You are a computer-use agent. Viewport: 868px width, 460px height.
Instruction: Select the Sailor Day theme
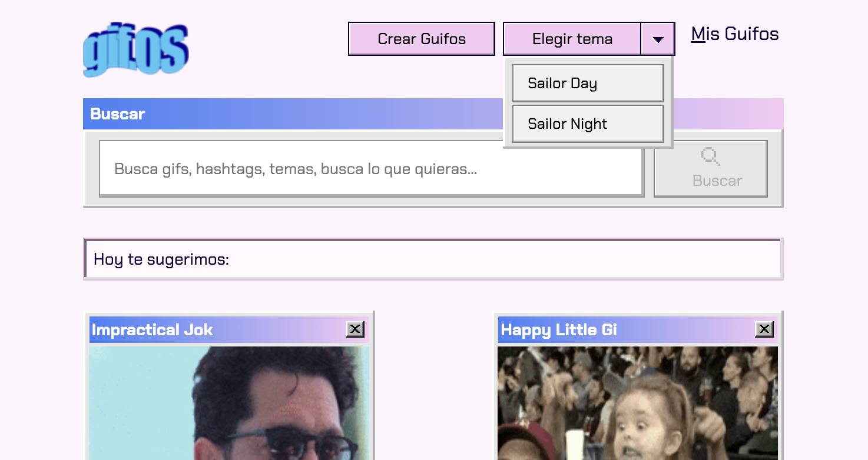[x=587, y=83]
